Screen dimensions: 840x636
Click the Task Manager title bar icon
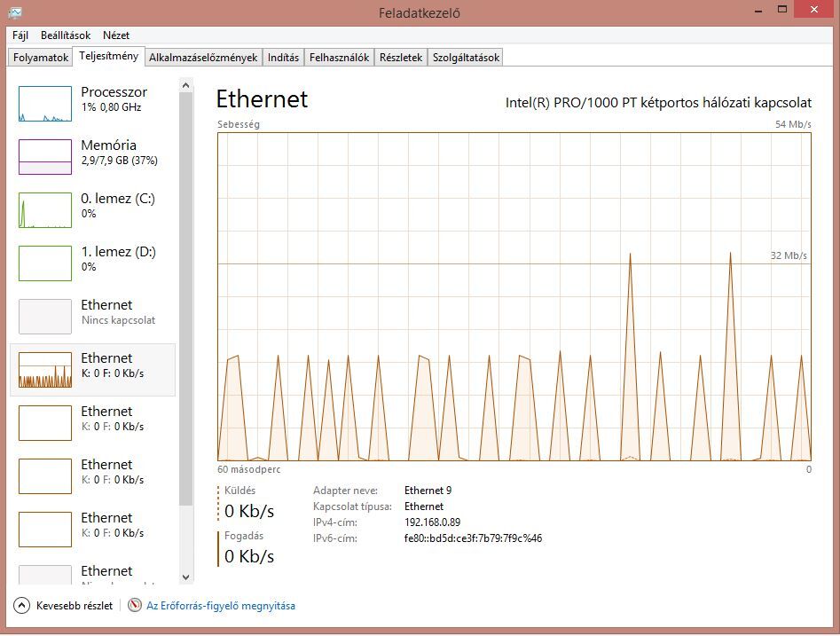(15, 12)
